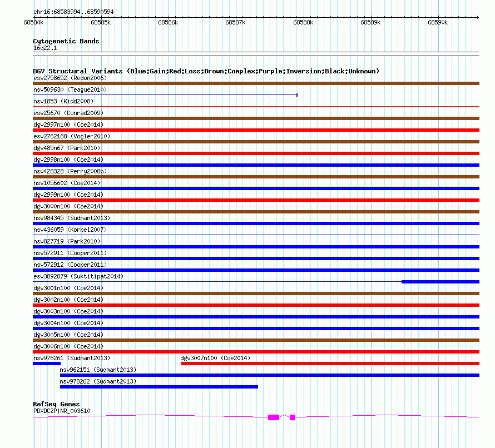Select the dgv2998n100 (Coe2014) label
This screenshot has height=448, width=495.
[68, 160]
